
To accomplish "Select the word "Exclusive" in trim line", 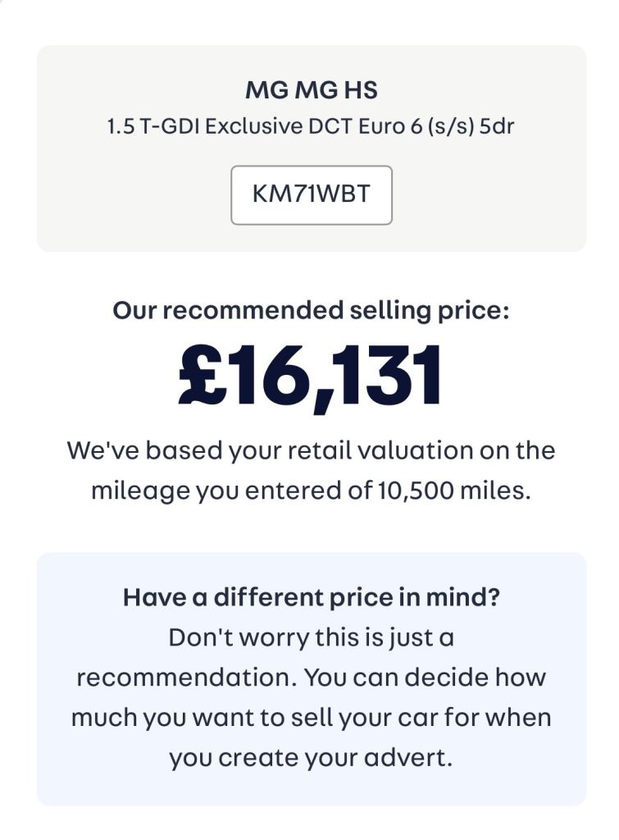I will click(x=244, y=128).
